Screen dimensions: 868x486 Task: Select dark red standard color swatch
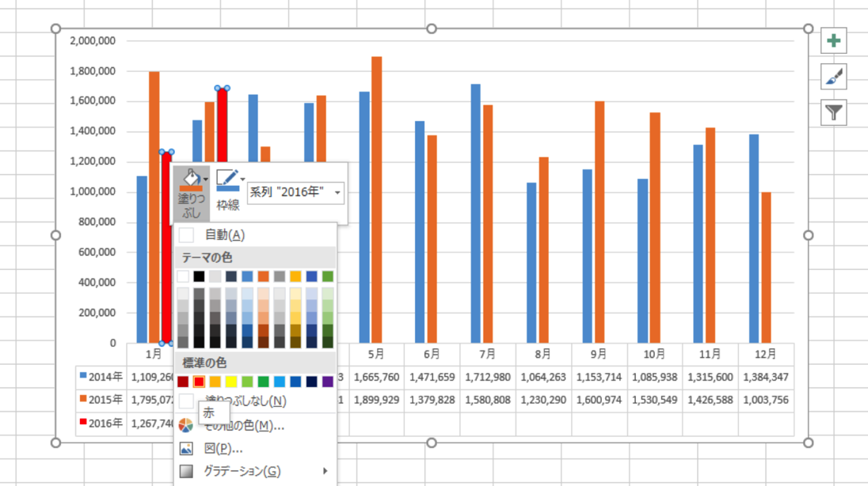click(183, 382)
